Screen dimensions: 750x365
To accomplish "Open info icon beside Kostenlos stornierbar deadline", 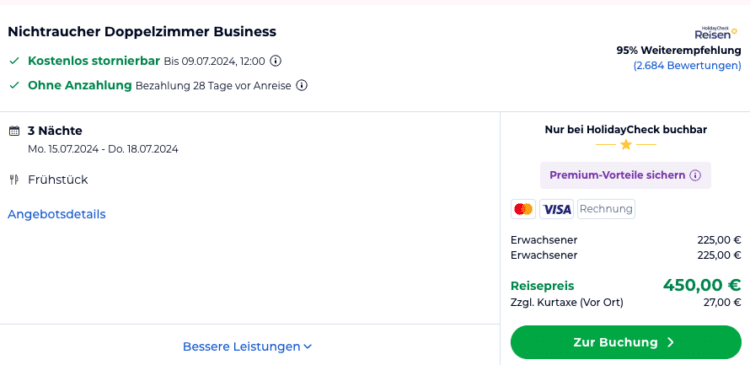I will [275, 61].
